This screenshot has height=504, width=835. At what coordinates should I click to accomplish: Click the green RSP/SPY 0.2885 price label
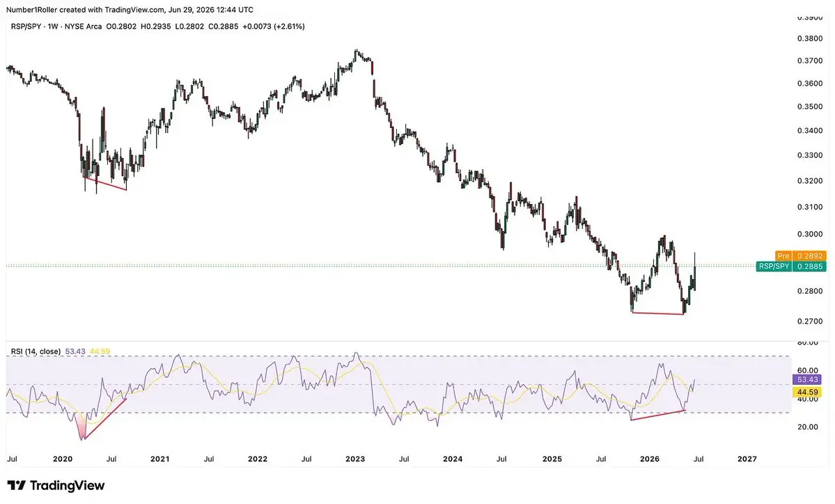[x=791, y=266]
